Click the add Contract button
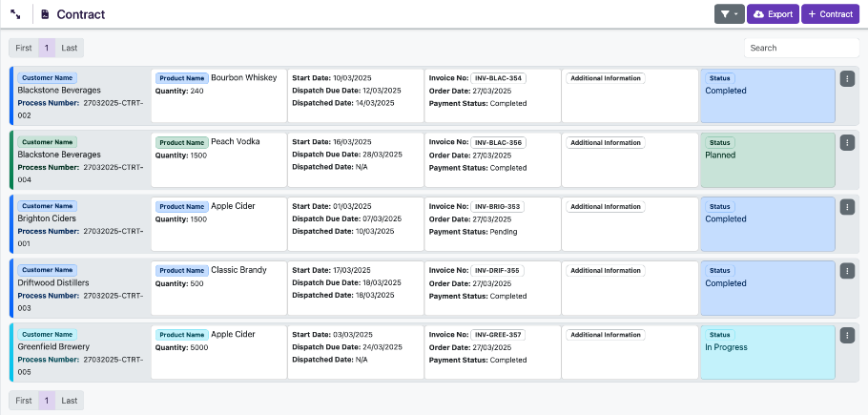The width and height of the screenshot is (868, 415). pyautogui.click(x=830, y=14)
